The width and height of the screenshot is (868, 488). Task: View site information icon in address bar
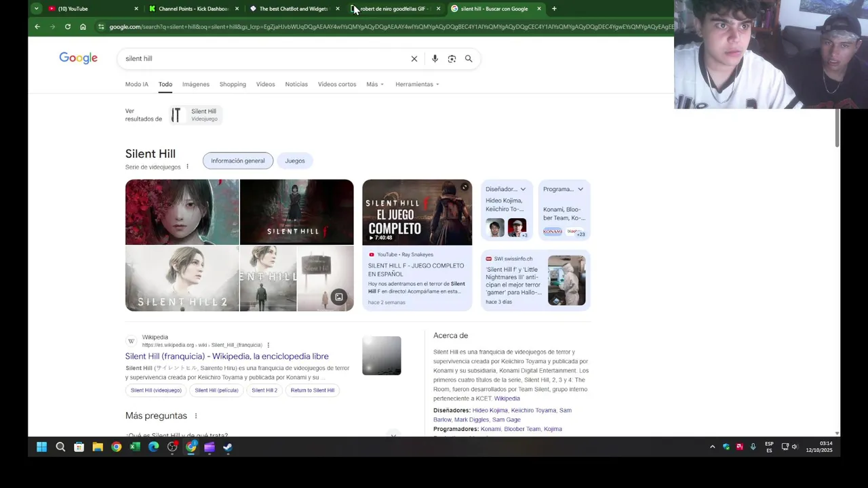[x=101, y=26]
